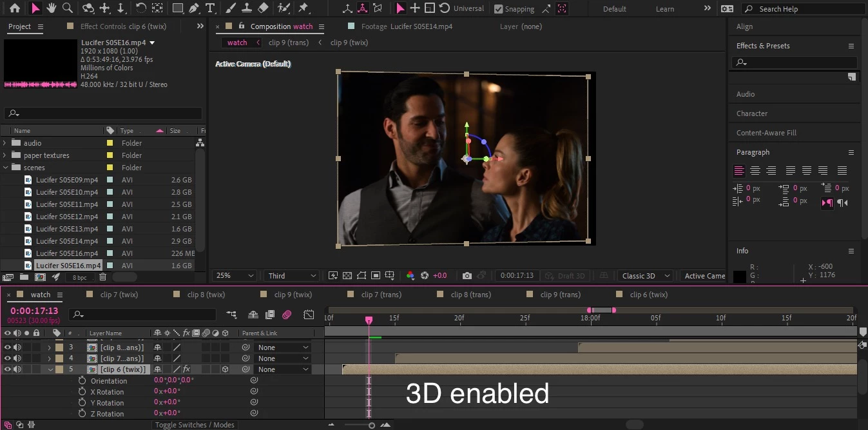Choose the Pen tool
This screenshot has height=430, width=868.
194,8
